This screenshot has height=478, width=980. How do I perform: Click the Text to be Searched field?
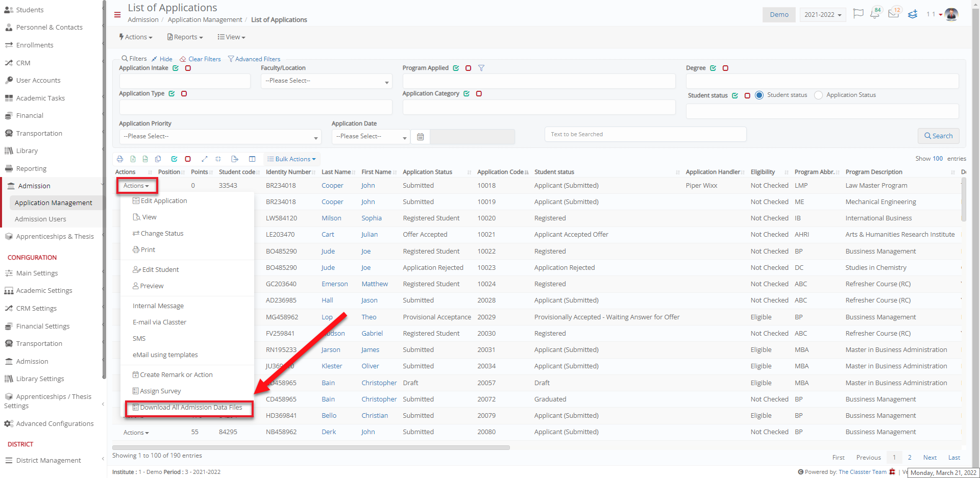(645, 134)
